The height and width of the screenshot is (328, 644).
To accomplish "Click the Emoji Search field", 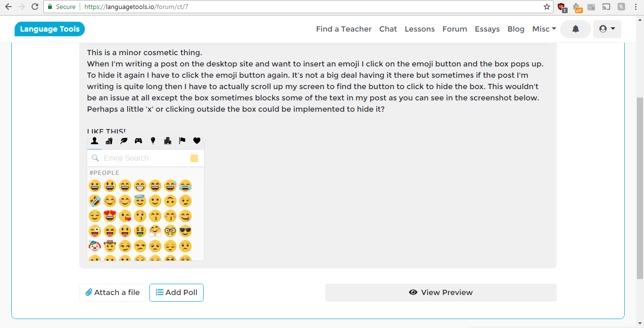I will pos(141,158).
